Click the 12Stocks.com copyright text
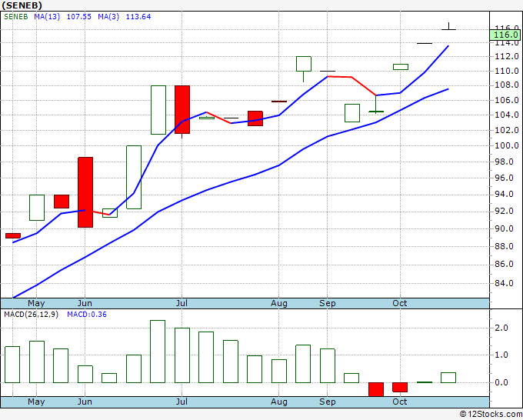Screen dimensions: 523x420 point(491,415)
